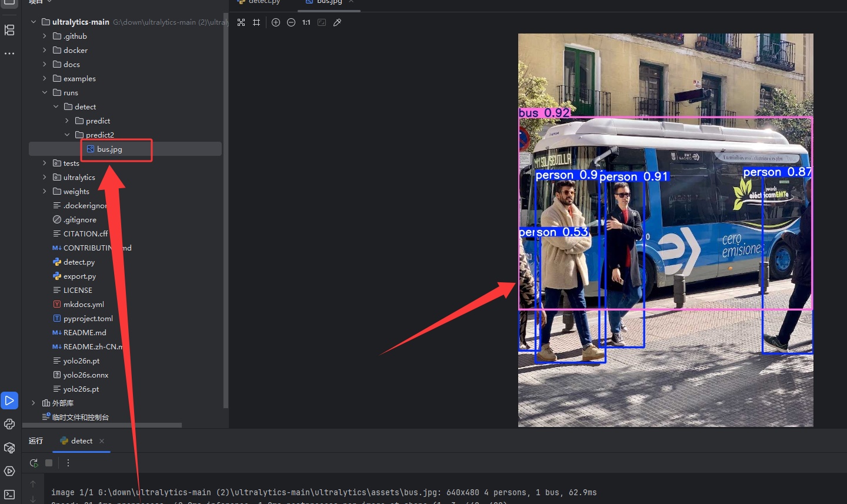Open the Services tool window
847x504 pixels.
[9, 471]
